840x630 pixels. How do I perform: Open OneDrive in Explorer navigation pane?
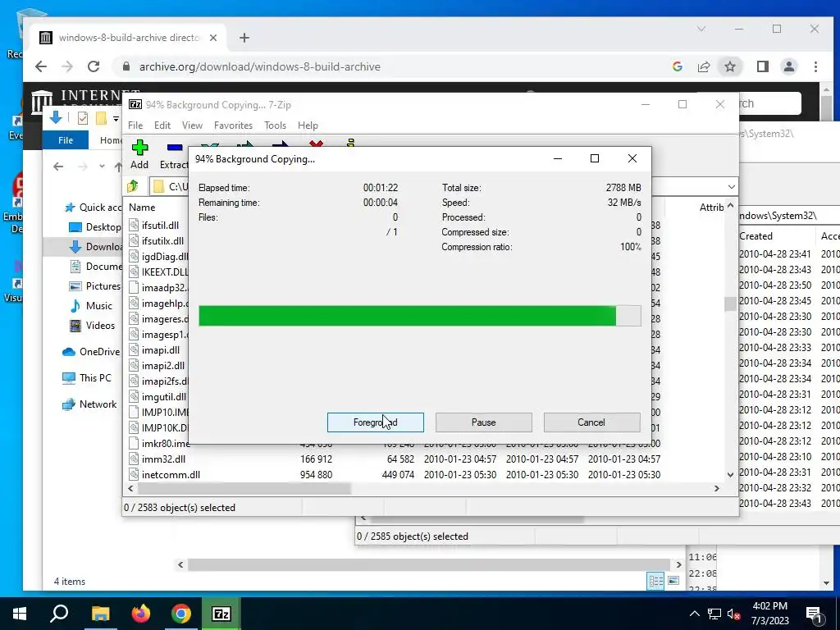[90, 352]
